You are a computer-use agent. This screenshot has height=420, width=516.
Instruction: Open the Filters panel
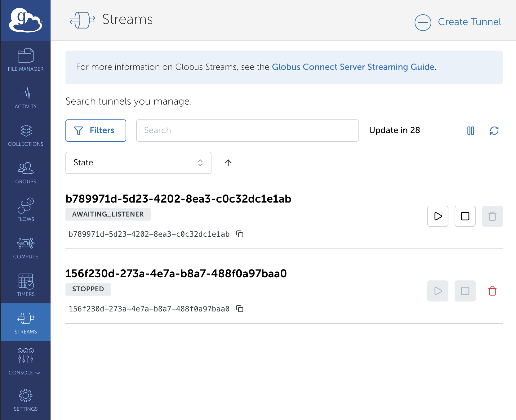tap(96, 131)
